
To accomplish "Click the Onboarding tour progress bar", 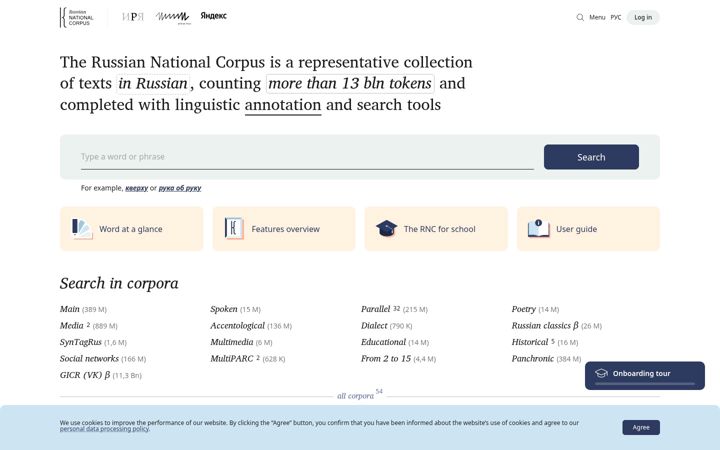I will click(645, 384).
